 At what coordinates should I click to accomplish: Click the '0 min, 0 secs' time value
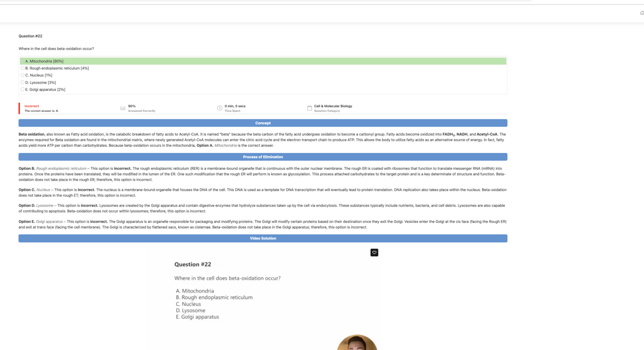tap(235, 106)
